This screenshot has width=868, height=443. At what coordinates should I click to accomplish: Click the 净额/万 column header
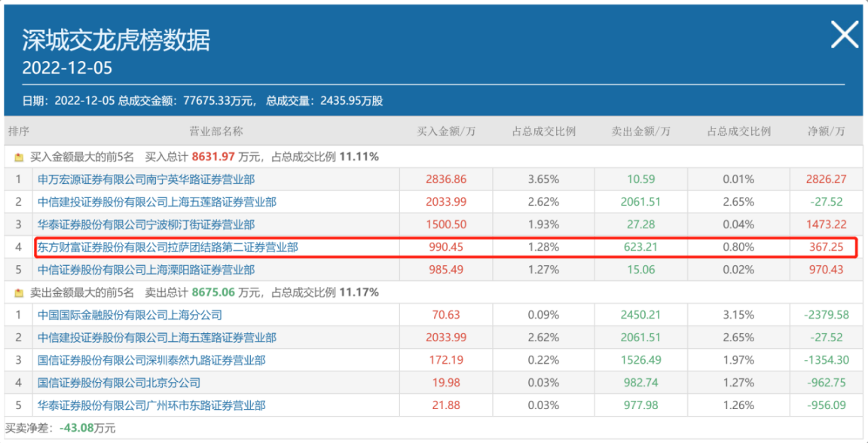coord(826,131)
